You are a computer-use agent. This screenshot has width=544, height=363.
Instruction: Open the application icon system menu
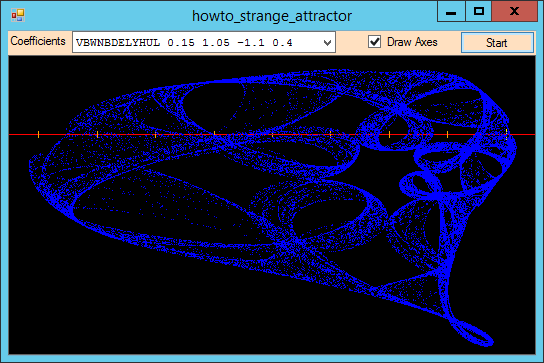[18, 16]
